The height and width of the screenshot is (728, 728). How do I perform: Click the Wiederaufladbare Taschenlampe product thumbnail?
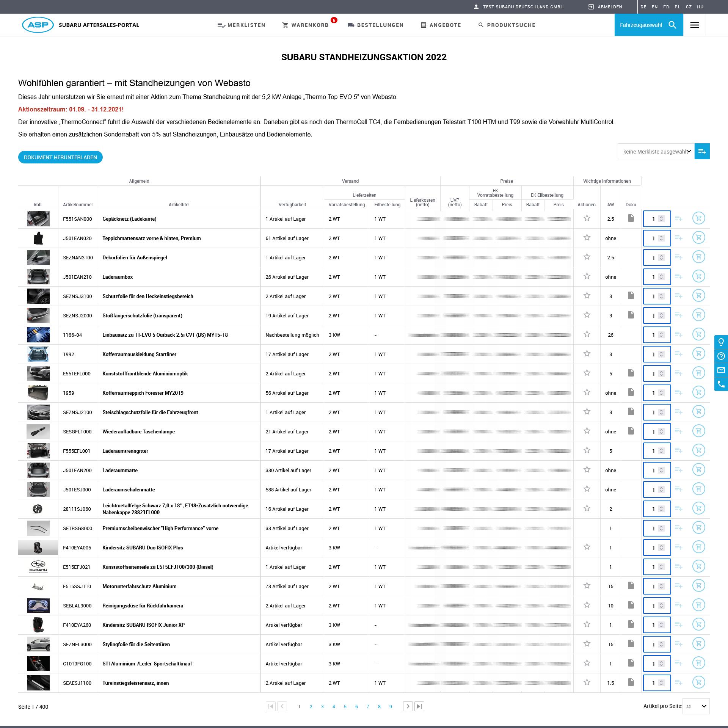point(38,431)
